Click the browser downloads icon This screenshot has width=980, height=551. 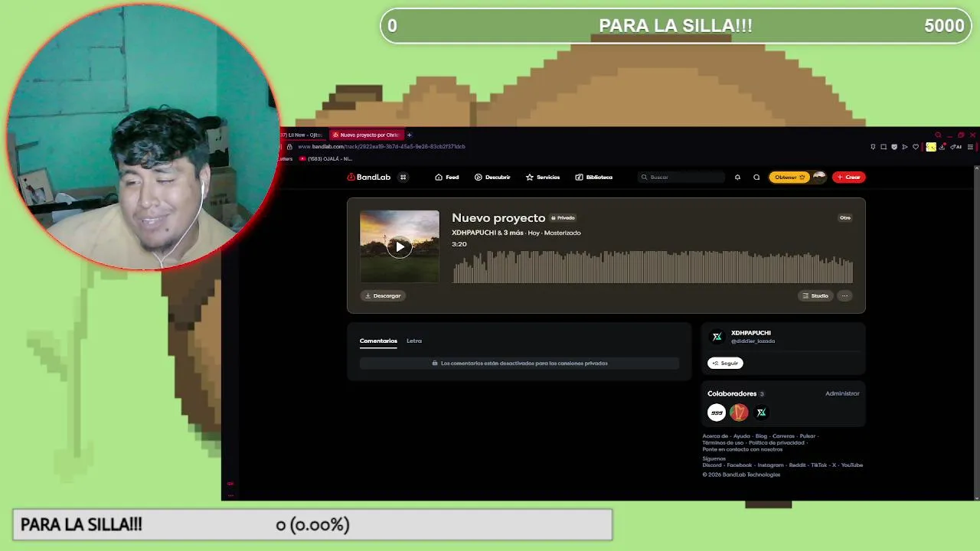click(x=942, y=147)
